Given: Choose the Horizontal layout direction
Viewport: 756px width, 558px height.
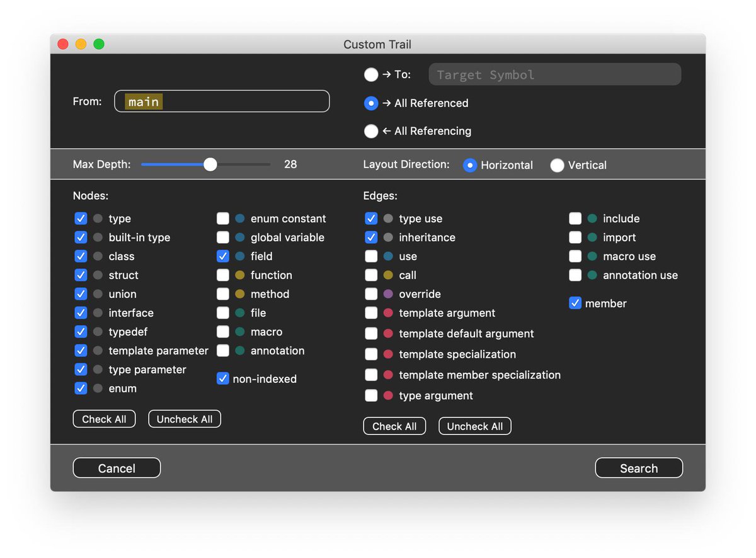Looking at the screenshot, I should [x=470, y=165].
